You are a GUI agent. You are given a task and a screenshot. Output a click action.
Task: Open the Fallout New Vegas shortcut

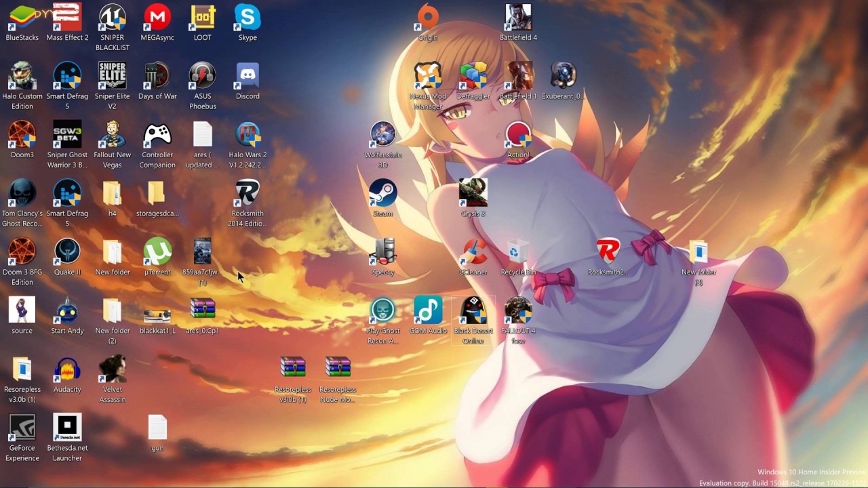coord(112,135)
